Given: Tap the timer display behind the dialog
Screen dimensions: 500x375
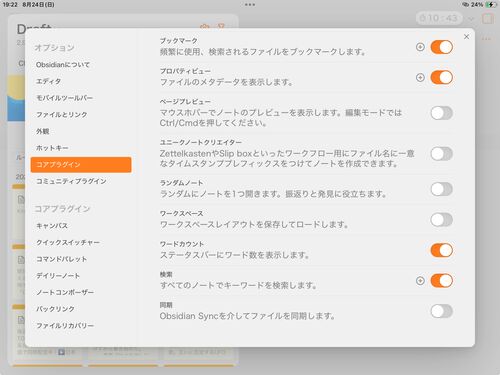Looking at the screenshot, I should click(x=439, y=18).
